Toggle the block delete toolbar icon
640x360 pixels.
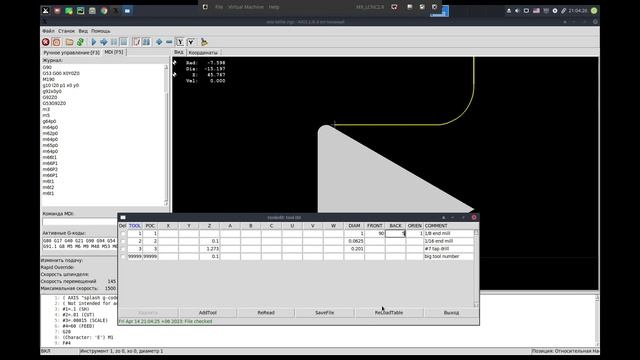tap(136, 42)
